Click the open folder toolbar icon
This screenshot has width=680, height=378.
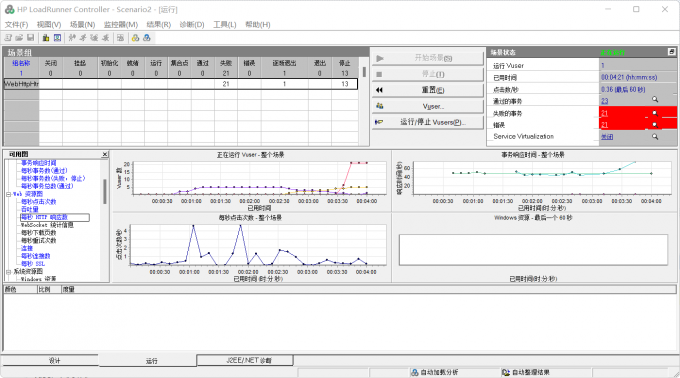click(x=20, y=38)
